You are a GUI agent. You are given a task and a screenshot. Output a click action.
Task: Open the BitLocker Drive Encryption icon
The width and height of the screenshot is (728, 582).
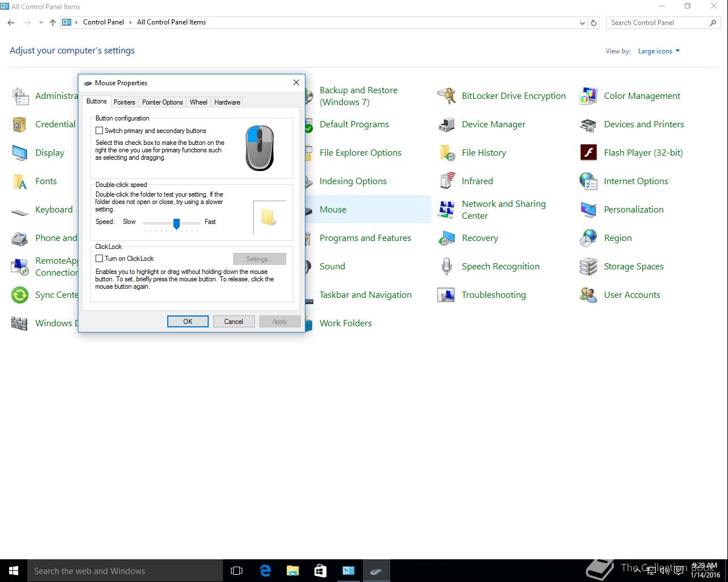coord(446,96)
